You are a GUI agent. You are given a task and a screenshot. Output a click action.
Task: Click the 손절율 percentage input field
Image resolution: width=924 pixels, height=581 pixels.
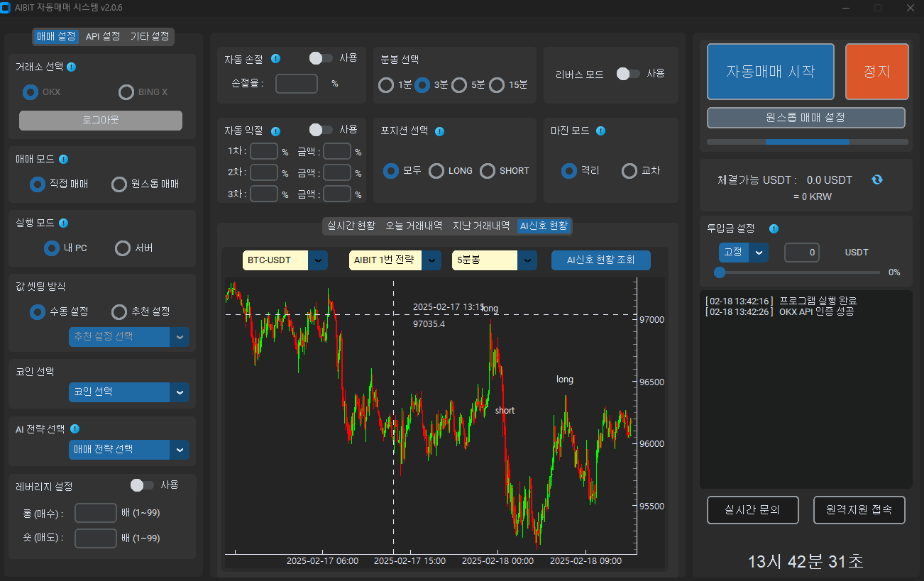click(x=297, y=84)
